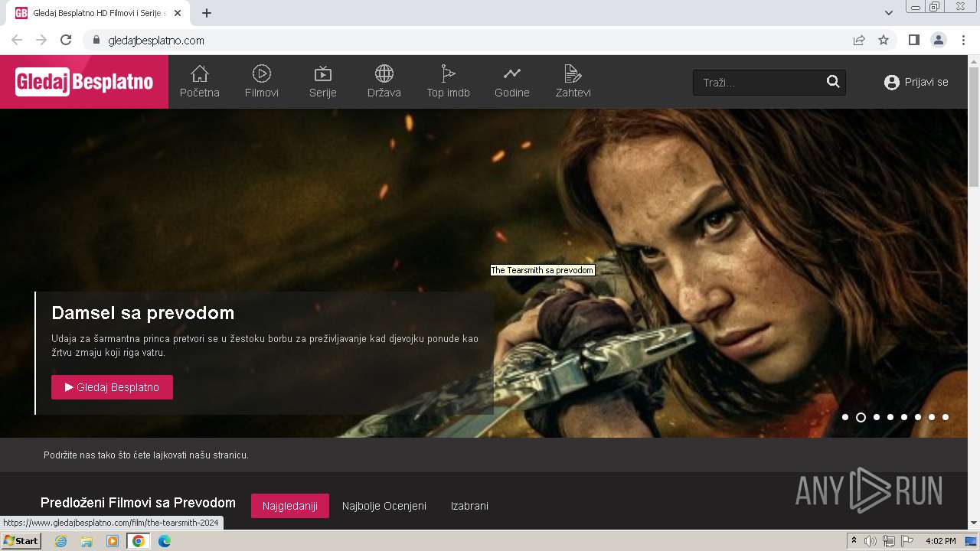The image size is (980, 551).
Task: Open File Explorer from taskbar
Action: (87, 541)
